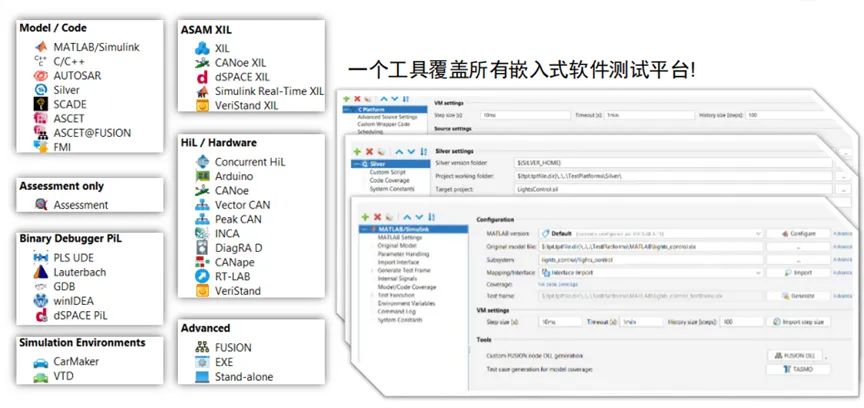Pick the Vector CAN icon
This screenshot has width=864, height=408.
(203, 205)
